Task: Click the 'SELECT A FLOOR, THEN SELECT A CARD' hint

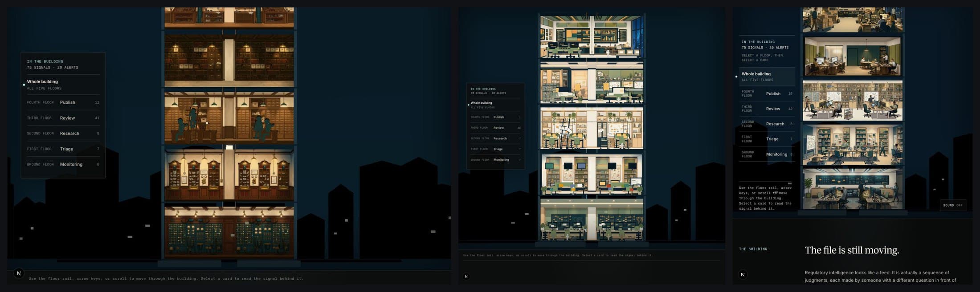Action: [762, 58]
